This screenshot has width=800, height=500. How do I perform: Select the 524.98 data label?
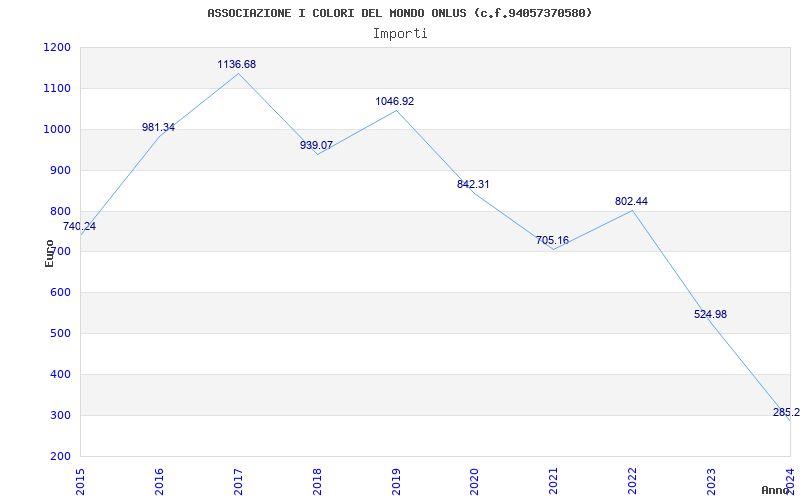tap(710, 315)
